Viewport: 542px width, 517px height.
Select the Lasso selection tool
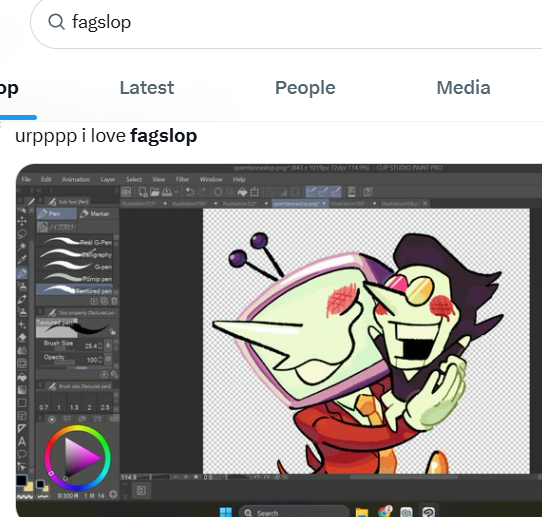click(22, 234)
